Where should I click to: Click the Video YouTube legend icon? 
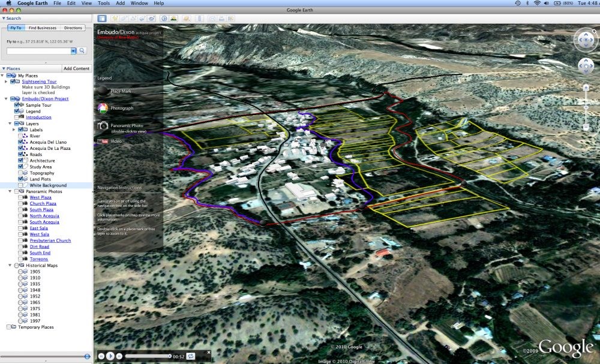(103, 142)
